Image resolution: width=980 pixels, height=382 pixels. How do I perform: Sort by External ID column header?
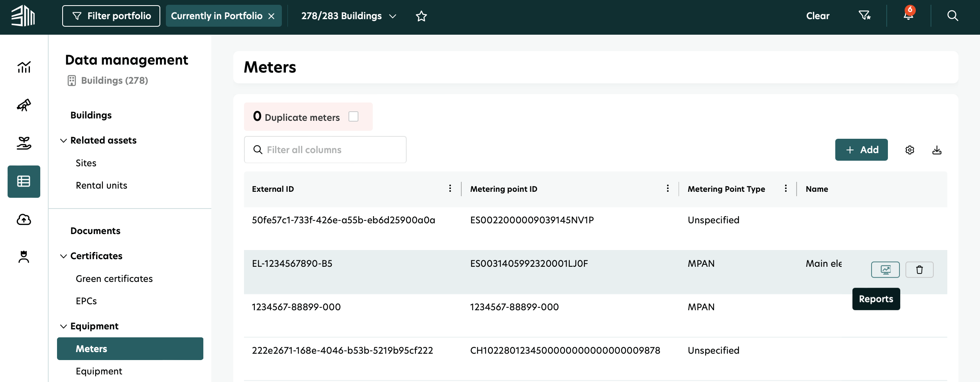point(273,189)
